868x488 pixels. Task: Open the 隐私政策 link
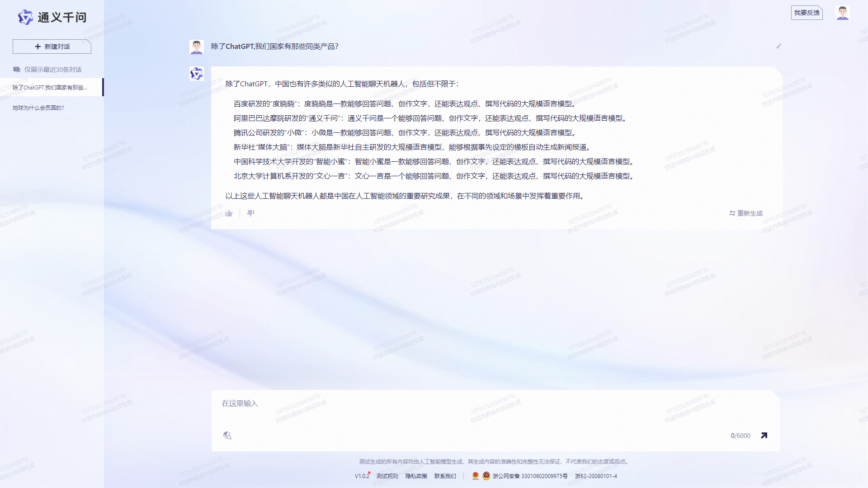tap(416, 476)
